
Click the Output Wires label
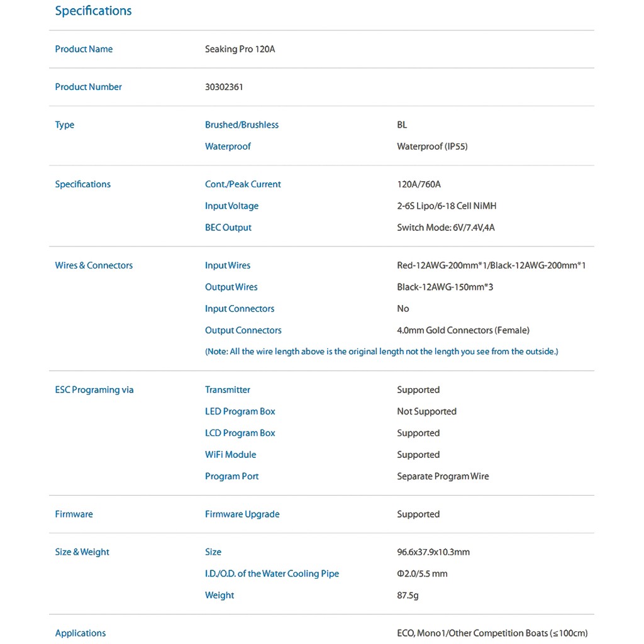point(231,287)
